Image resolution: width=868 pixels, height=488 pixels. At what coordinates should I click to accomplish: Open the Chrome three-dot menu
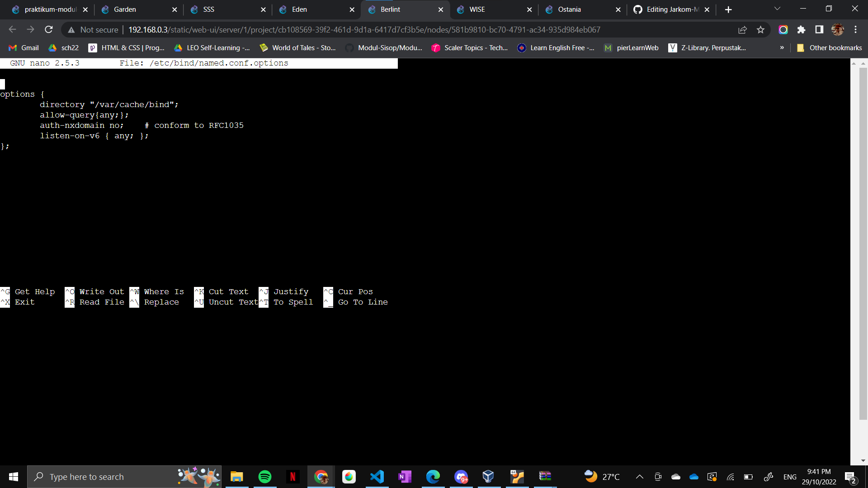click(x=855, y=30)
